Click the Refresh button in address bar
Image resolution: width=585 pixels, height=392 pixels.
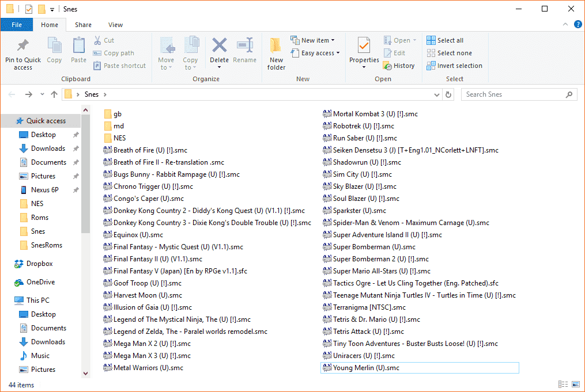[x=448, y=94]
